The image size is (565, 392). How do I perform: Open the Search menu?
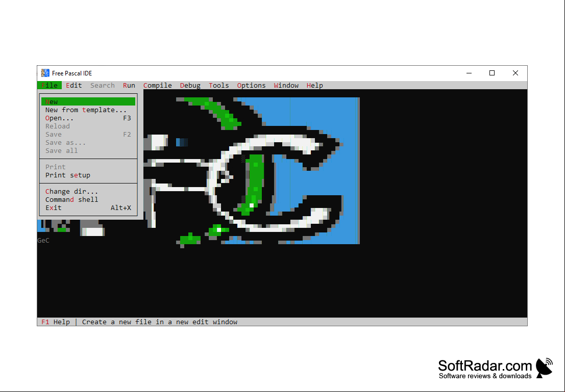pos(103,85)
